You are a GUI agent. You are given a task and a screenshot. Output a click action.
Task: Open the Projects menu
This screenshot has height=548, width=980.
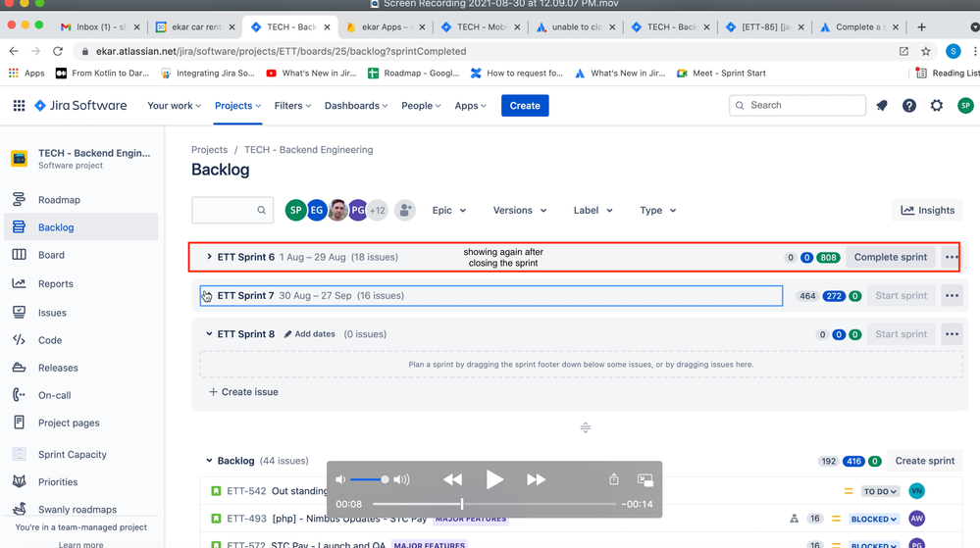(x=237, y=106)
